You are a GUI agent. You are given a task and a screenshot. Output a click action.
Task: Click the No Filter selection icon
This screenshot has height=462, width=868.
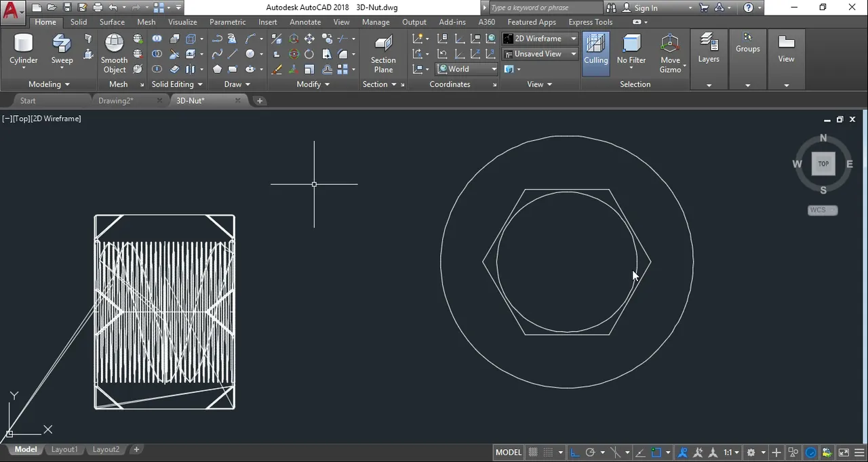tap(631, 51)
